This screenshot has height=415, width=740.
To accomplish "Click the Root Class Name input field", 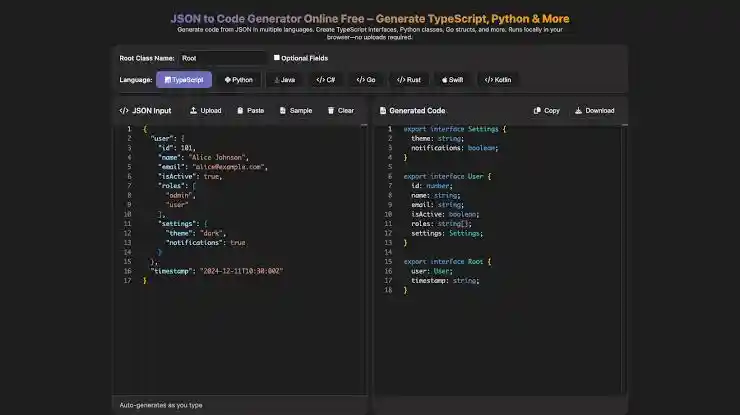I will (222, 58).
